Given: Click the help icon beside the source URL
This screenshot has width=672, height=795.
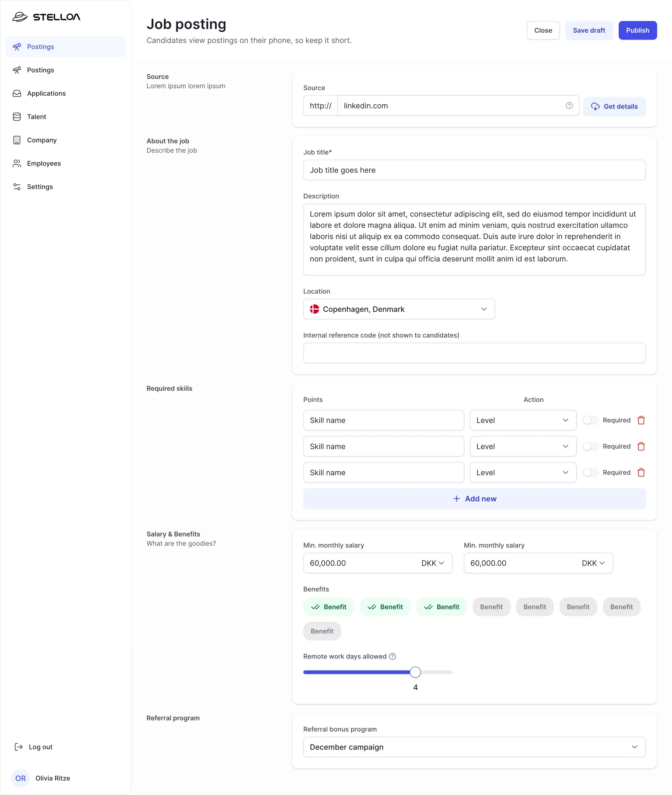Looking at the screenshot, I should (x=569, y=105).
